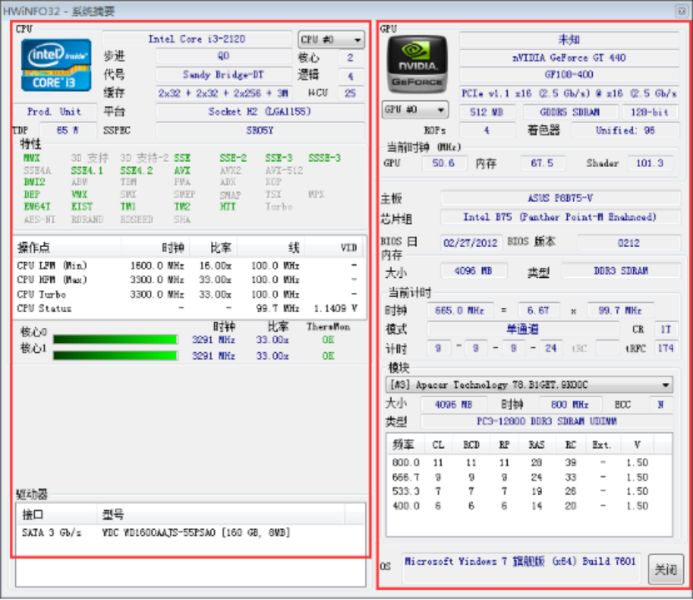Open the CPU #0 selector dropdown

click(x=331, y=40)
